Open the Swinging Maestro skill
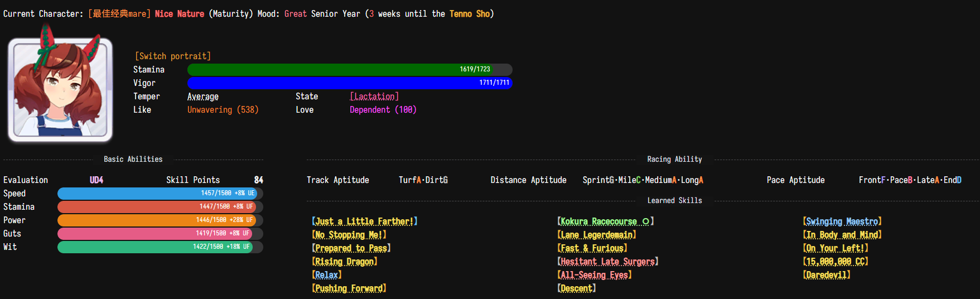The width and height of the screenshot is (980, 299). coord(842,221)
